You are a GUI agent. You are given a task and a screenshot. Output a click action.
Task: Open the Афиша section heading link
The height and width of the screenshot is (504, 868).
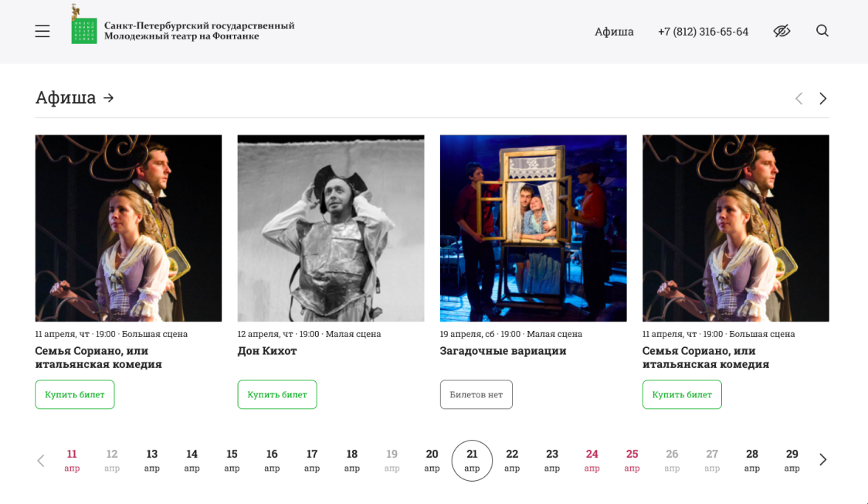pos(74,98)
